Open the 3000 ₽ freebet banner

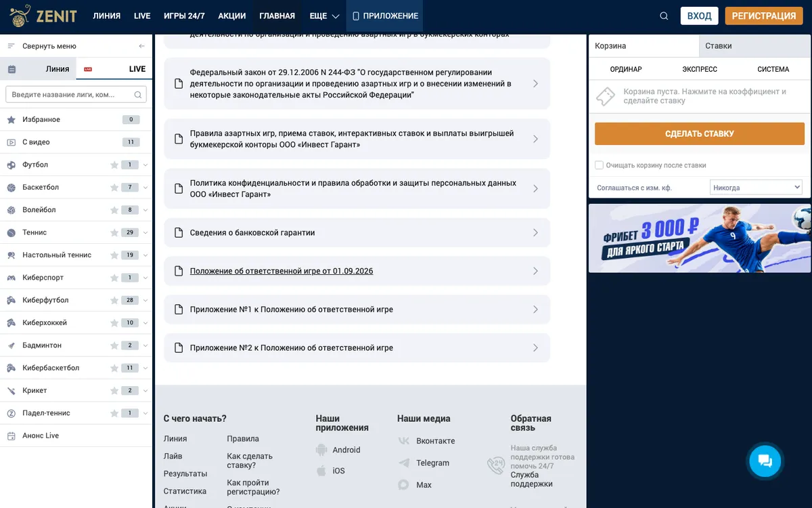700,238
